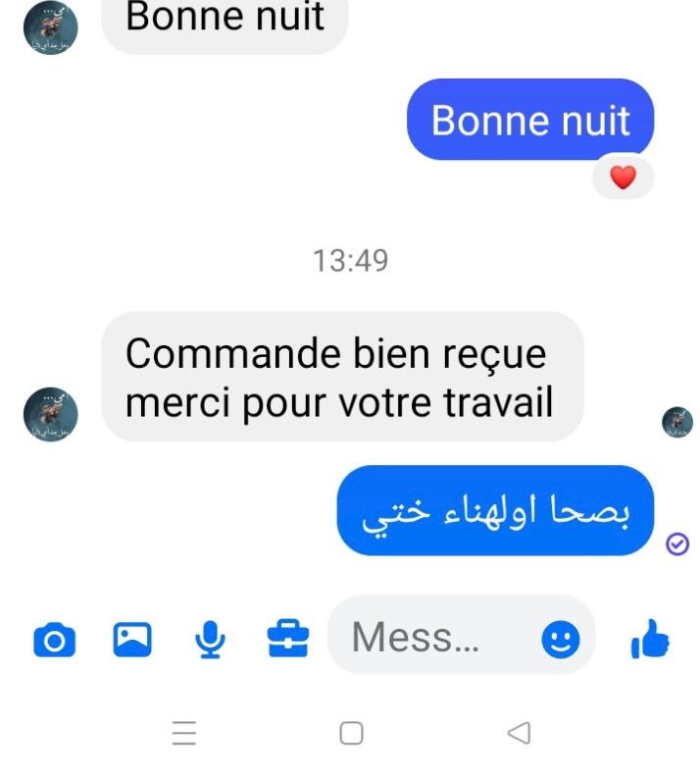Select the gray received Bonne nuit bubble
Screen dimensions: 700x775
pyautogui.click(x=225, y=23)
